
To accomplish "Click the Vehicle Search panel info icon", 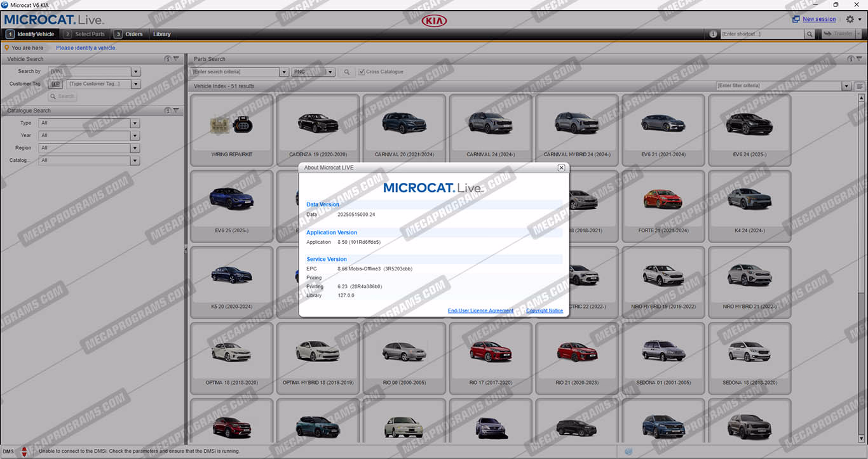I will pyautogui.click(x=168, y=59).
